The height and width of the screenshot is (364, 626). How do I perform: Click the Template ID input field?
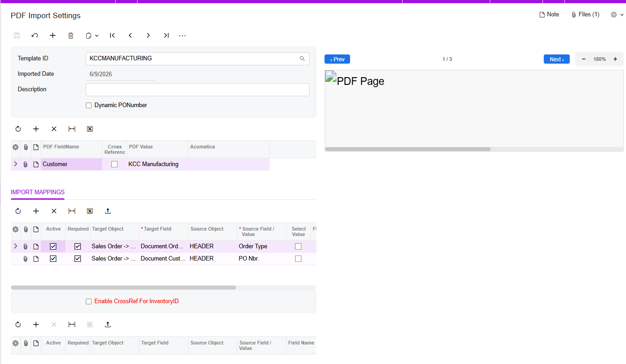point(197,59)
